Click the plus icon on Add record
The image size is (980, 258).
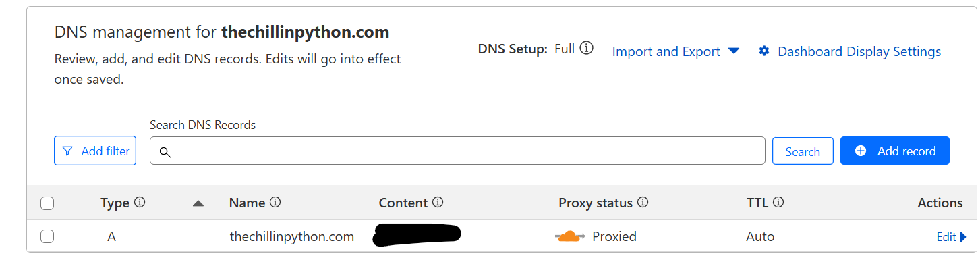(861, 151)
